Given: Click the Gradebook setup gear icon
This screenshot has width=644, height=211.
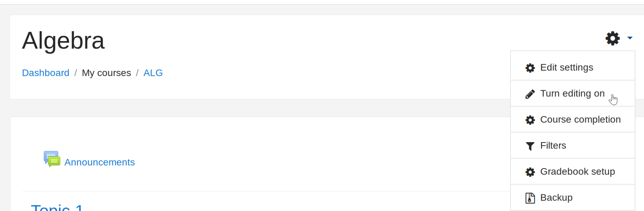Looking at the screenshot, I should tap(530, 172).
